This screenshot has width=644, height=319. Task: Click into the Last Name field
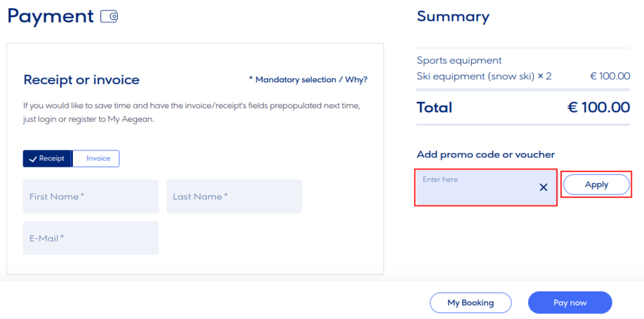(x=234, y=196)
